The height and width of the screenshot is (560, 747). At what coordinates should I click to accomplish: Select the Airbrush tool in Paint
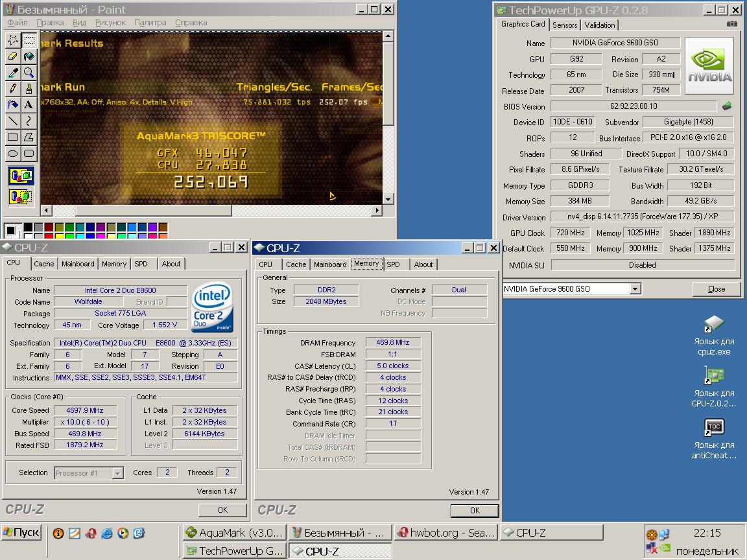pos(13,105)
